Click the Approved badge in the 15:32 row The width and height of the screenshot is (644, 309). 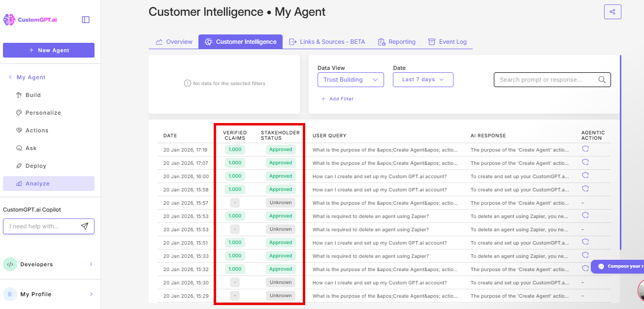coord(281,269)
